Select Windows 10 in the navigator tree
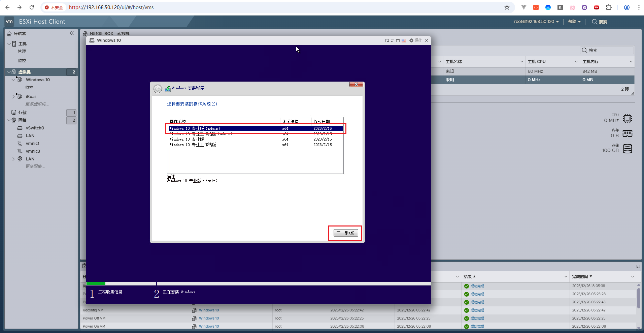 [38, 80]
